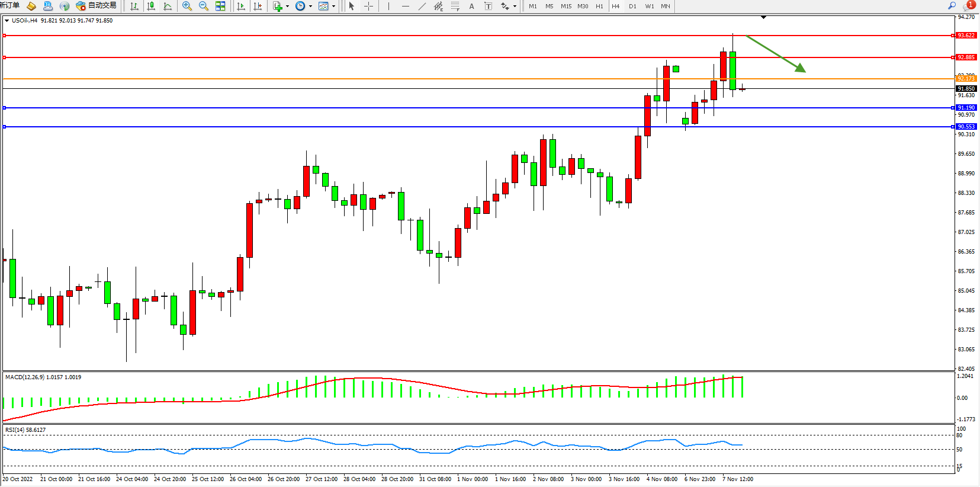The height and width of the screenshot is (487, 980).
Task: Open the add indicators dropdown arrow
Action: point(287,7)
